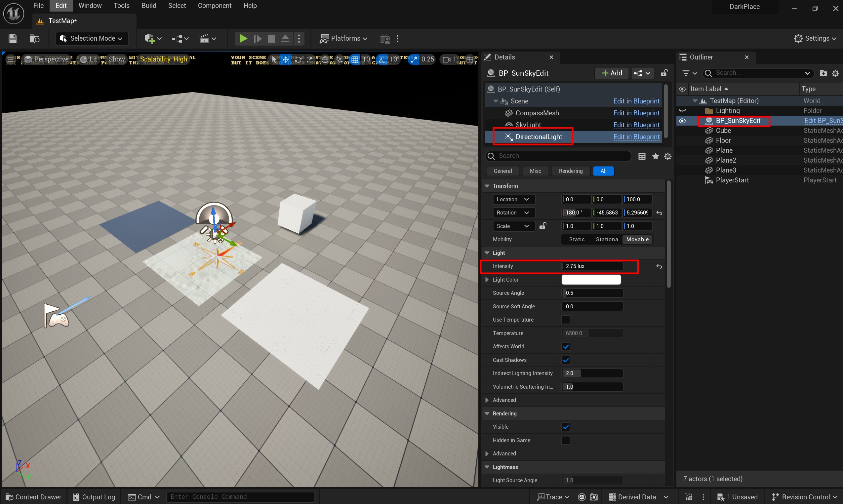Toggle the Cast Shadows checkbox
Screen dimensions: 843x504
point(566,360)
